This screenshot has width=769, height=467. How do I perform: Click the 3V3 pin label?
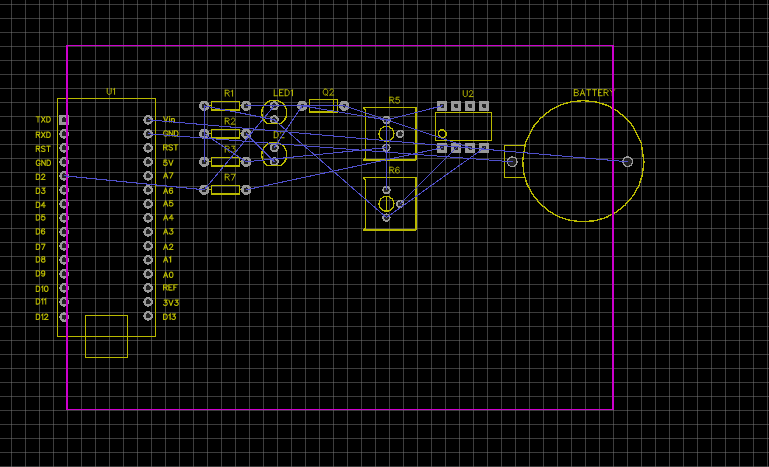pos(171,303)
